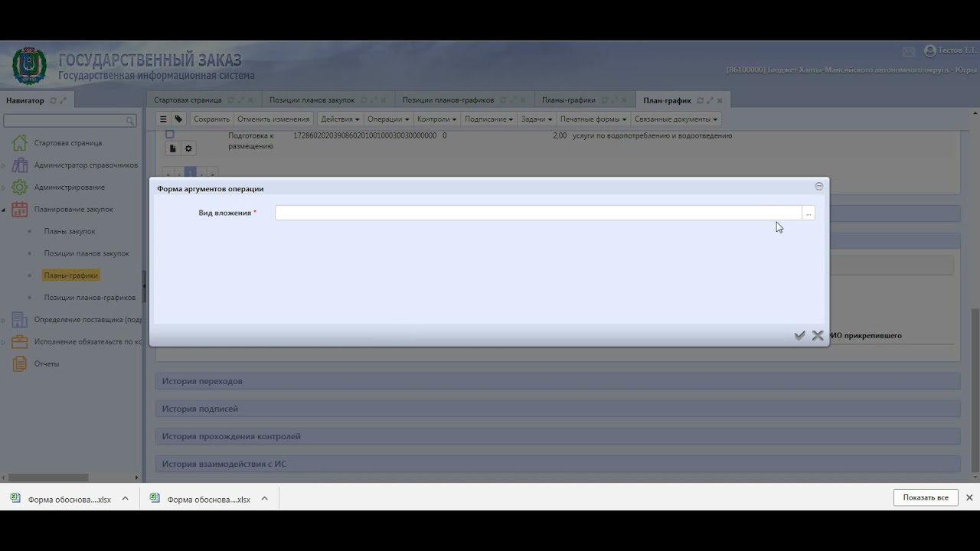This screenshot has height=551, width=980.
Task: Close the Планы-графики tab
Action: pos(624,100)
